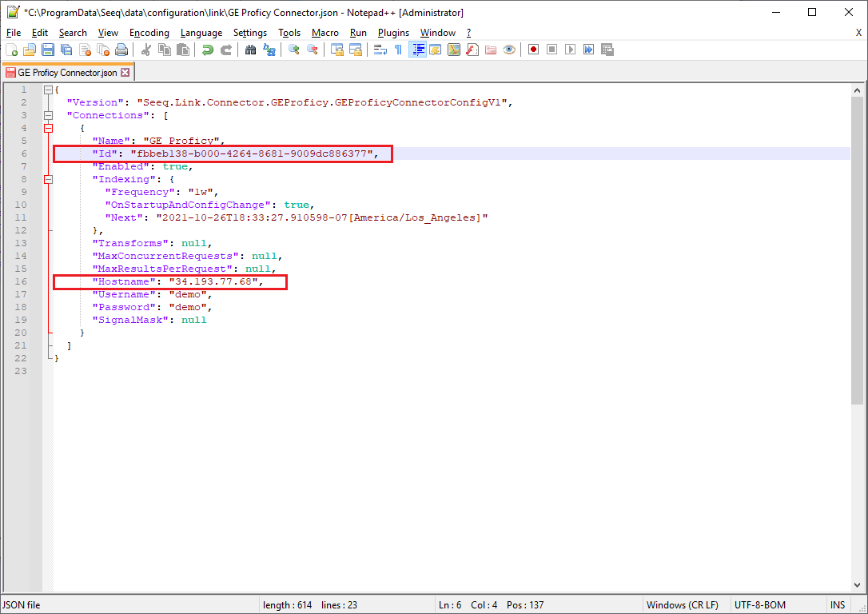Screen dimensions: 868x614
Task: Click run macro multiple times icon
Action: 588,50
